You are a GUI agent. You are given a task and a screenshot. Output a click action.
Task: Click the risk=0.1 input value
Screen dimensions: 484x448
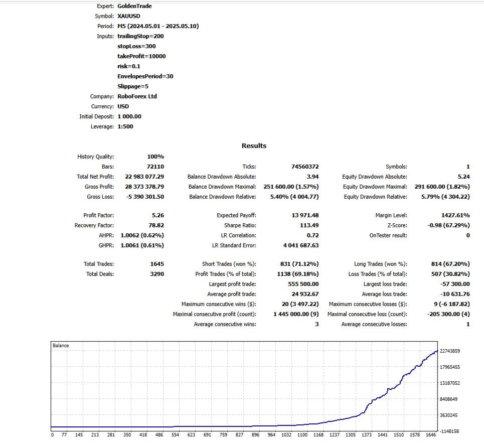point(129,66)
